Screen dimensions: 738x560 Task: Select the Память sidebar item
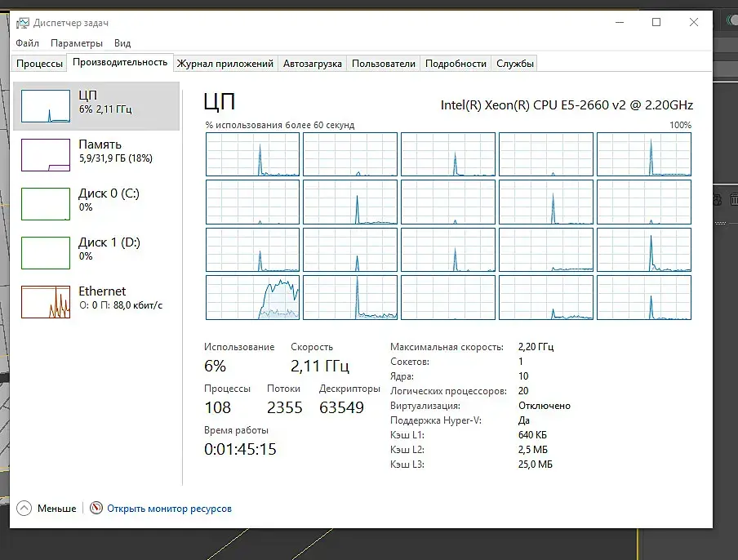point(96,155)
